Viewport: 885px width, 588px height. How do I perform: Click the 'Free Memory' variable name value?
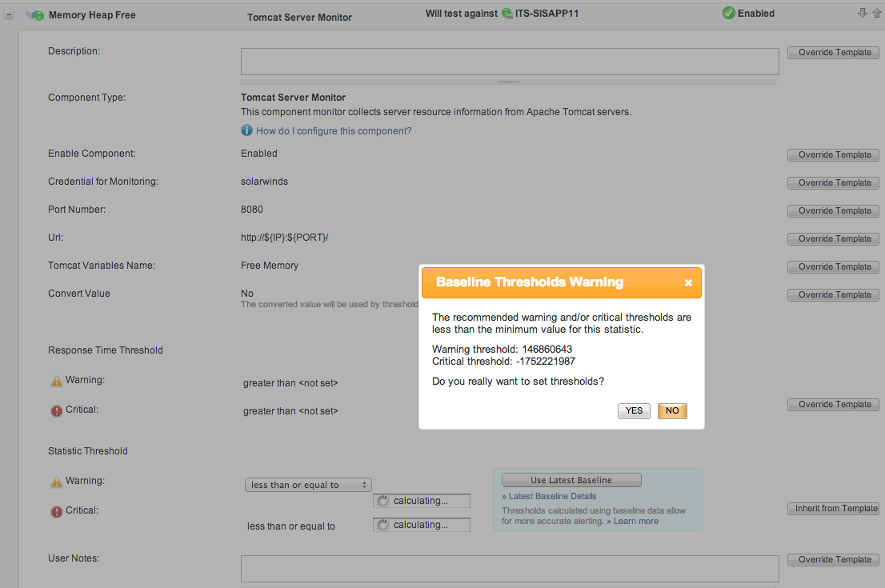point(270,266)
